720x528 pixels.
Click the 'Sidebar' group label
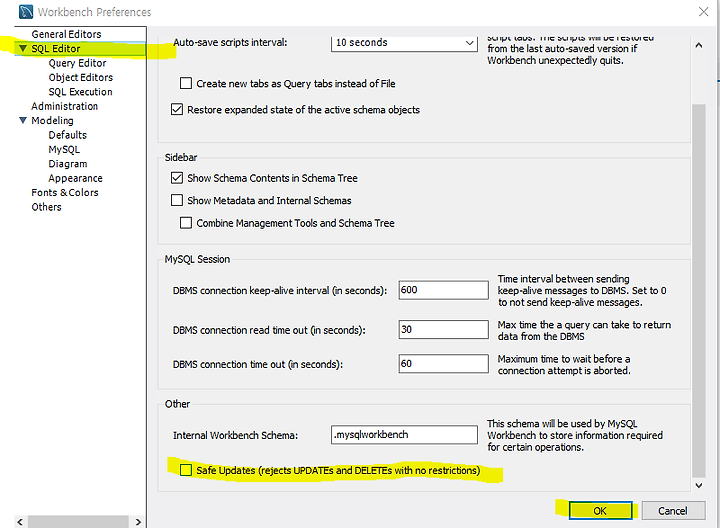(x=181, y=157)
